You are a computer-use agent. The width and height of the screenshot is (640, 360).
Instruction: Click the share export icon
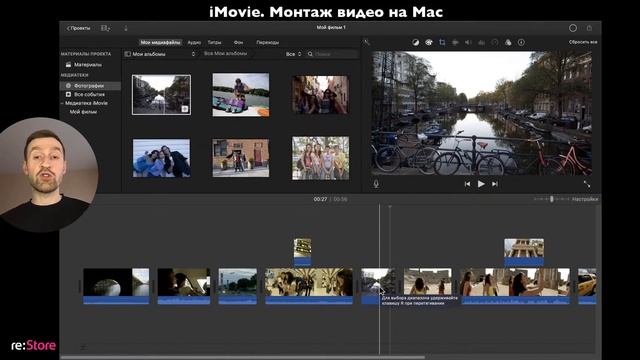[589, 28]
